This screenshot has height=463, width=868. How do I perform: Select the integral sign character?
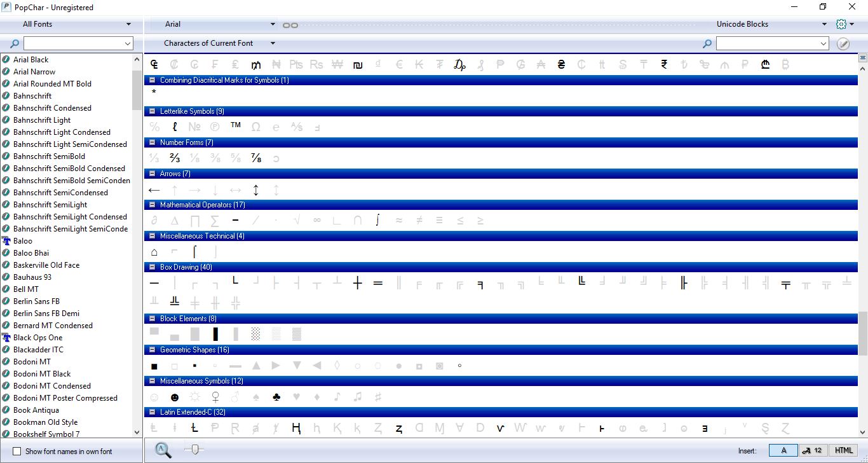pos(377,221)
